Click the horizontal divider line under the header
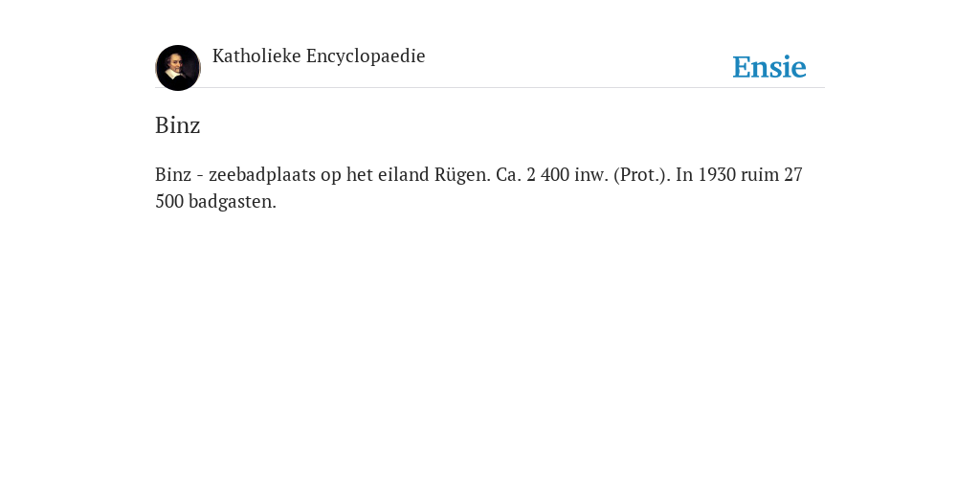Viewport: 980px width, 490px height. pyautogui.click(x=490, y=87)
